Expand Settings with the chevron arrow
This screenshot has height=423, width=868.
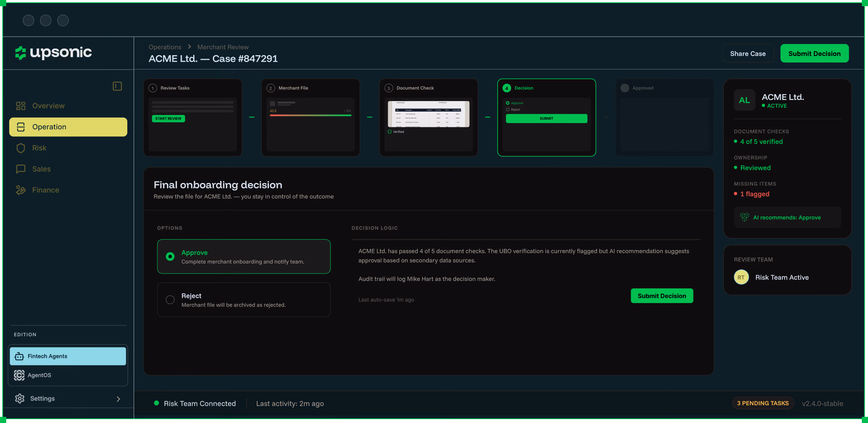tap(118, 399)
